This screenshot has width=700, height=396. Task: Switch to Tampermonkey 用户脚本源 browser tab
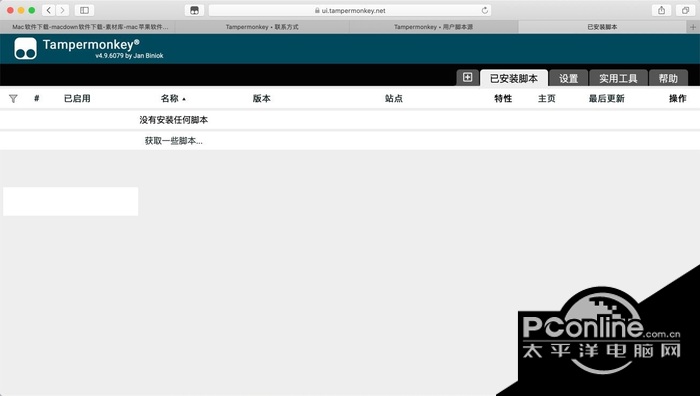433,27
